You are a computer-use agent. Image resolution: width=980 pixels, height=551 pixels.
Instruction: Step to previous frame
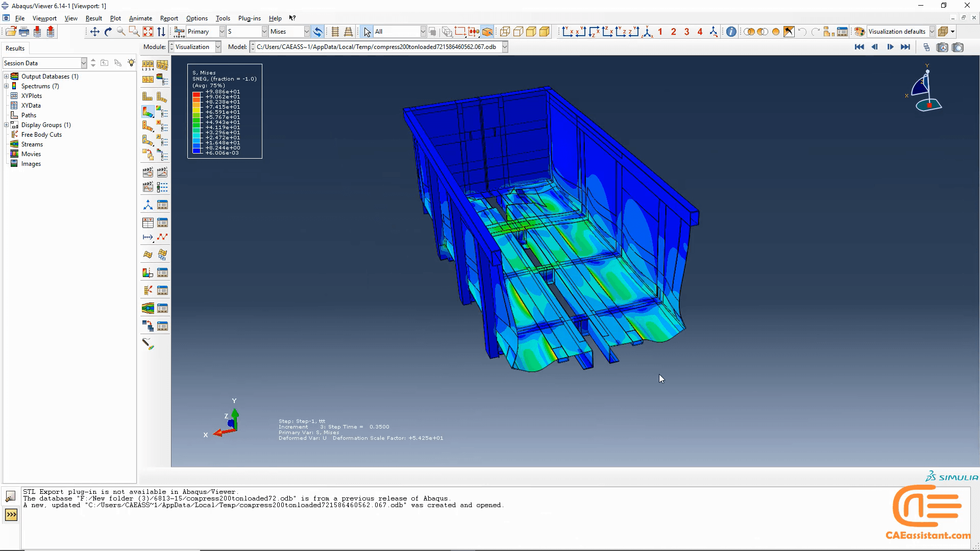coord(875,47)
